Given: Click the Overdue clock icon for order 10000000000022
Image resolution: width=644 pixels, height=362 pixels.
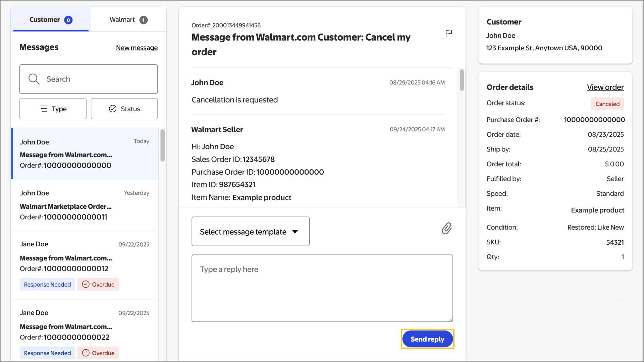Looking at the screenshot, I should tap(86, 353).
